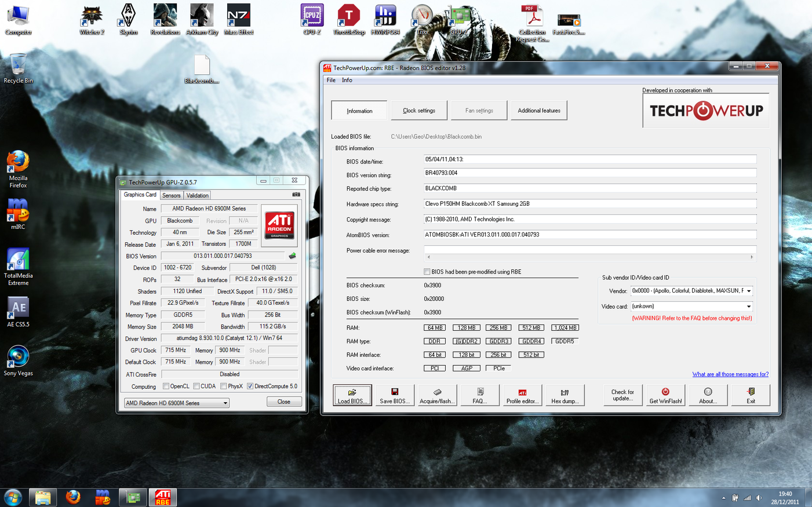Viewport: 812px width, 507px height.
Task: Select the Arkham City desktop icon
Action: coord(202,19)
